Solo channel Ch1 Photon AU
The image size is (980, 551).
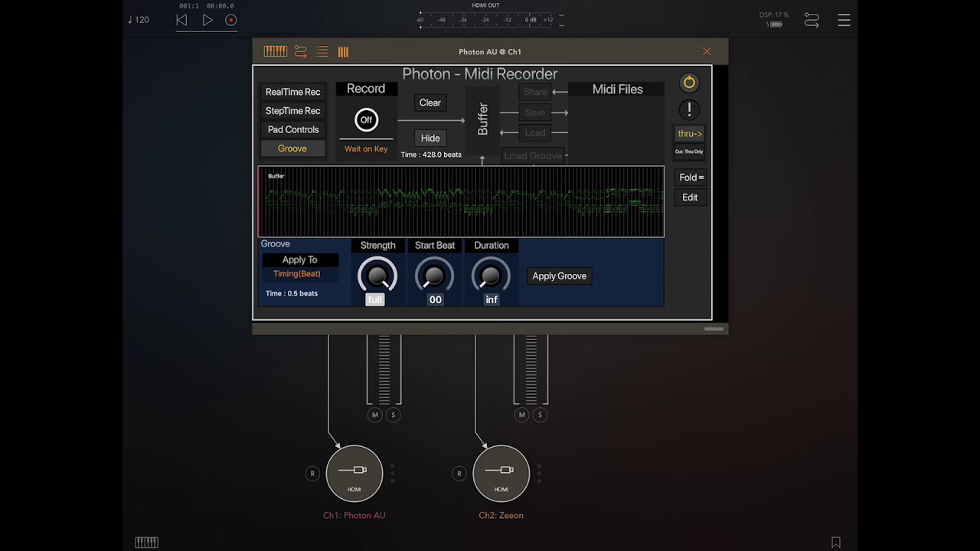[x=394, y=415]
